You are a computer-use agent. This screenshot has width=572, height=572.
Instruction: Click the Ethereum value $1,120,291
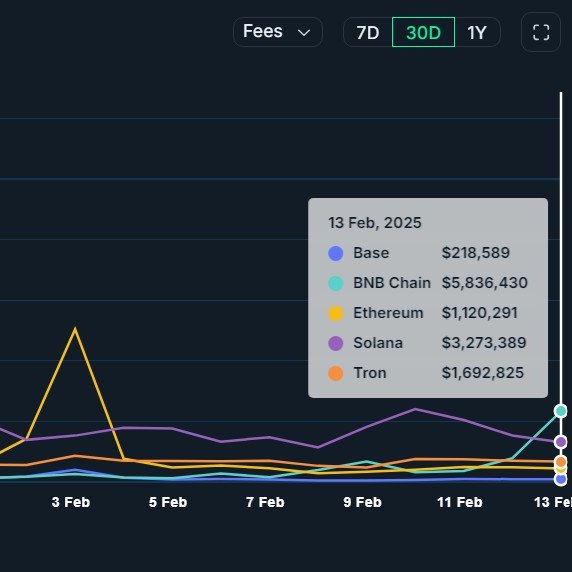click(x=479, y=313)
